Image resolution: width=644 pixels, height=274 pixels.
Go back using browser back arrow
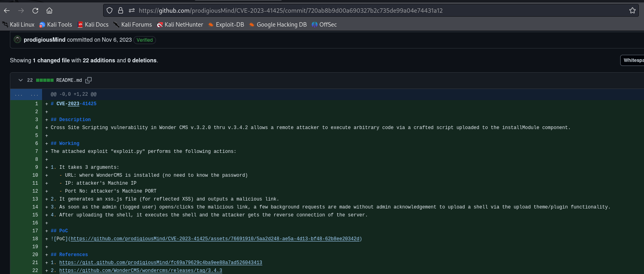pos(7,11)
